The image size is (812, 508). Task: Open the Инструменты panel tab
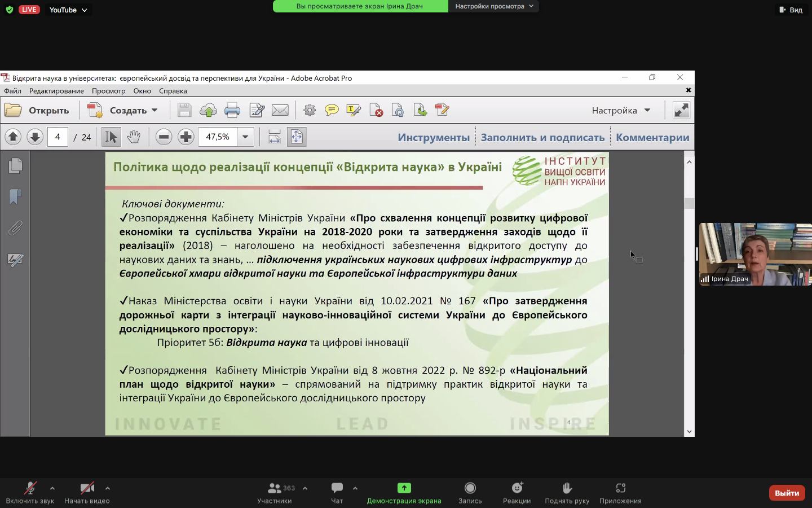pyautogui.click(x=433, y=137)
